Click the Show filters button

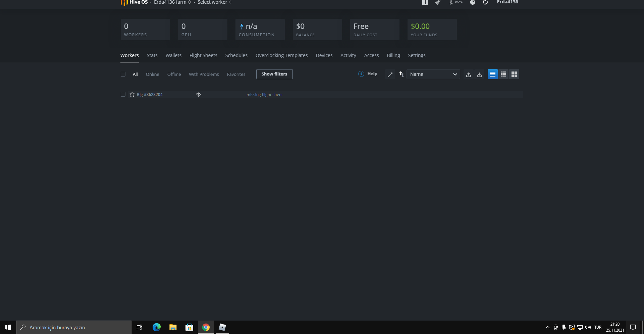tap(274, 74)
